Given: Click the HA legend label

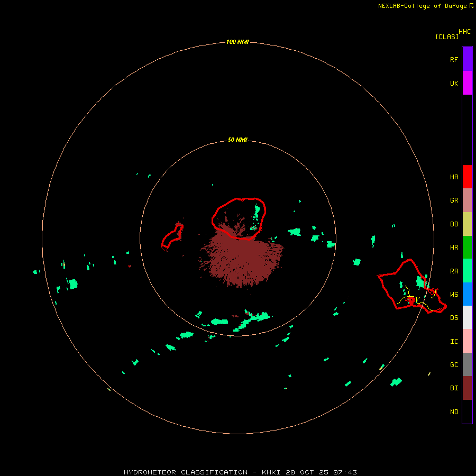Looking at the screenshot, I should (x=454, y=177).
